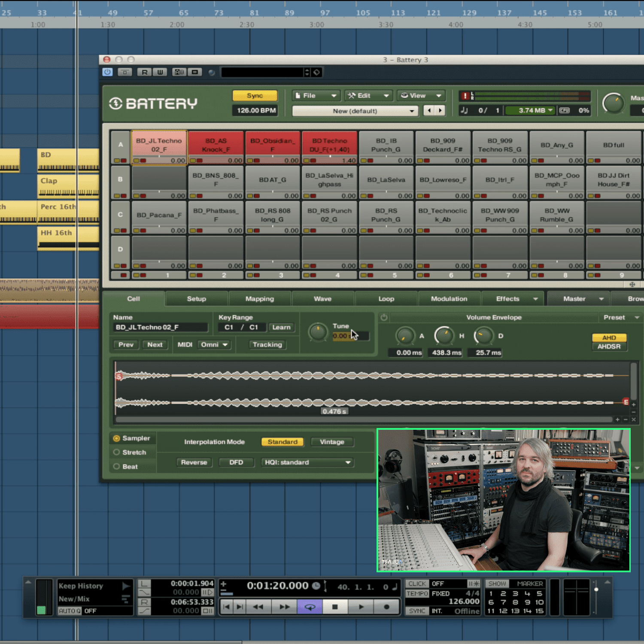Open the MIDI Omni channel dropdown

pyautogui.click(x=214, y=345)
